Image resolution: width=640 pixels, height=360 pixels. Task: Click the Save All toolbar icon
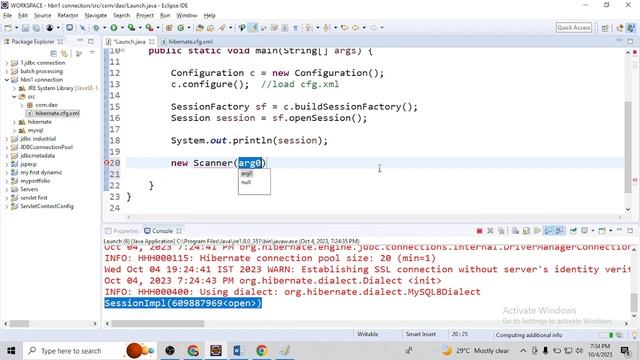36,28
